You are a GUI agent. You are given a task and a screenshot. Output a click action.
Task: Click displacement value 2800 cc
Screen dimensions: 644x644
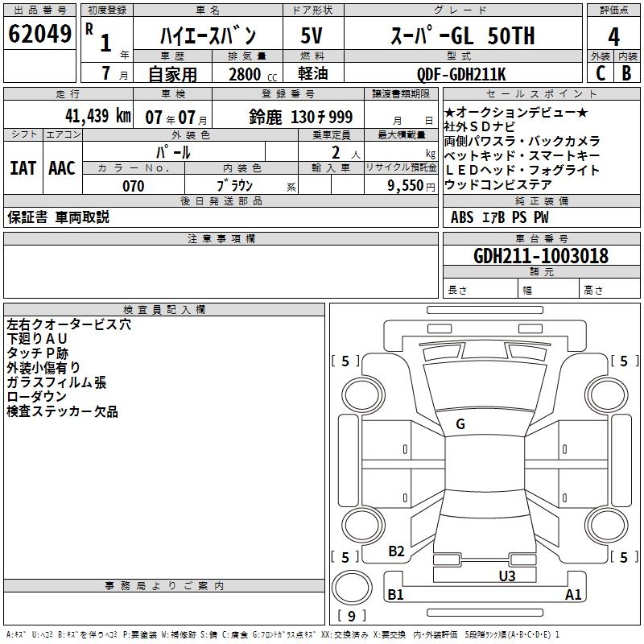tap(253, 74)
